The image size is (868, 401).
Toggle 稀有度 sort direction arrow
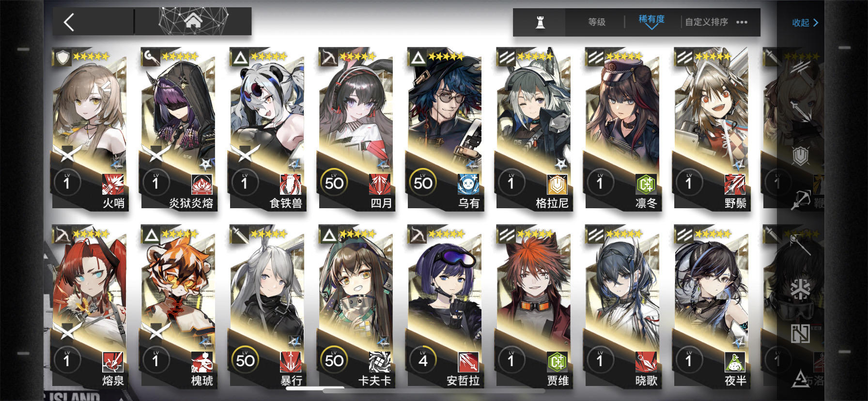click(x=651, y=28)
